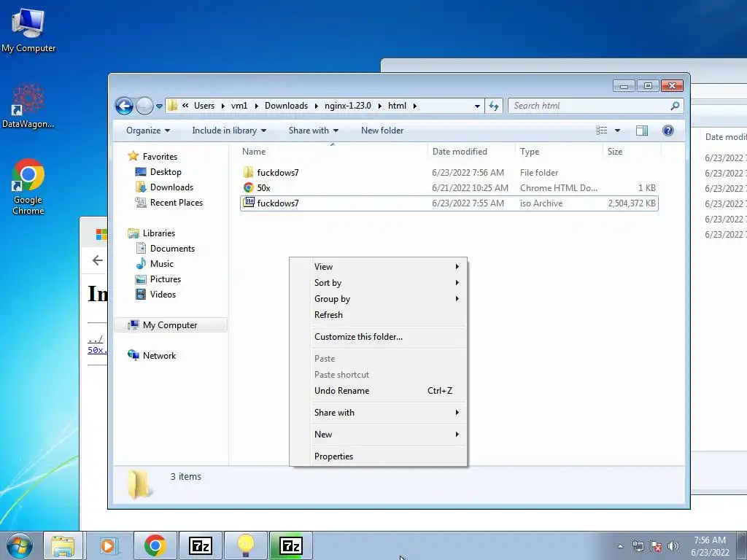This screenshot has height=560, width=747.
Task: Open the Videos library
Action: (156, 295)
